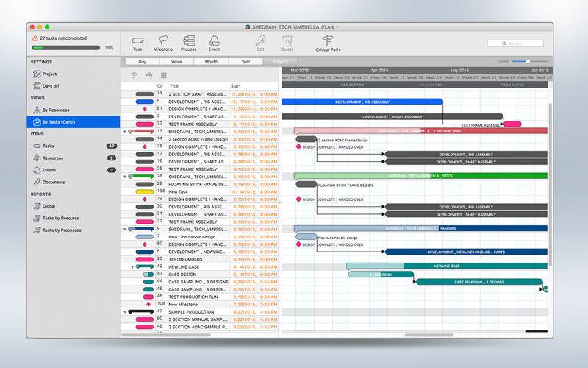Image resolution: width=588 pixels, height=368 pixels.
Task: Switch timeline to Day scale
Action: (142, 62)
